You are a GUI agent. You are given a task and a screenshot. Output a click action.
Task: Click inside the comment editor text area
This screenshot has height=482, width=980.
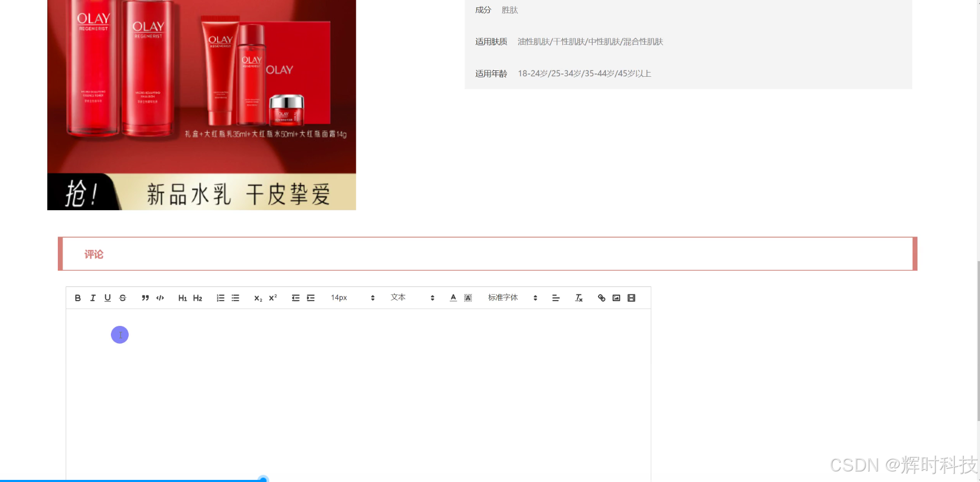(358, 394)
